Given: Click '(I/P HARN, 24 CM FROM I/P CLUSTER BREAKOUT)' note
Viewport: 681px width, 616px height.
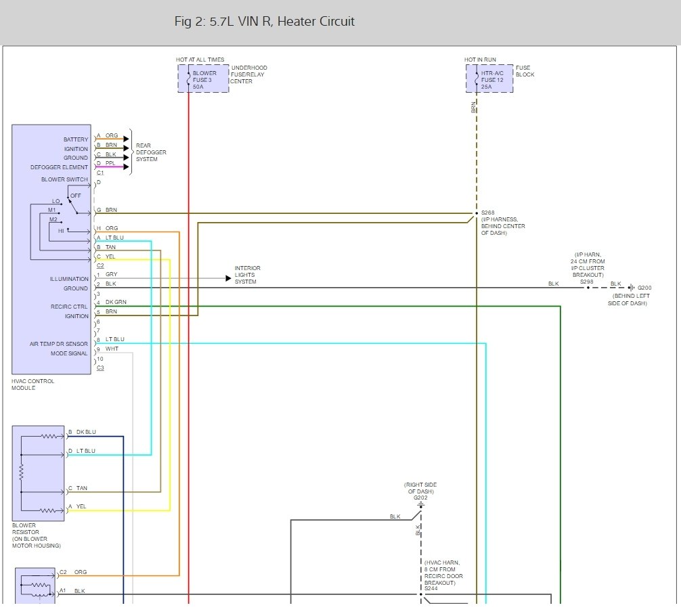Looking at the screenshot, I should pyautogui.click(x=588, y=265).
